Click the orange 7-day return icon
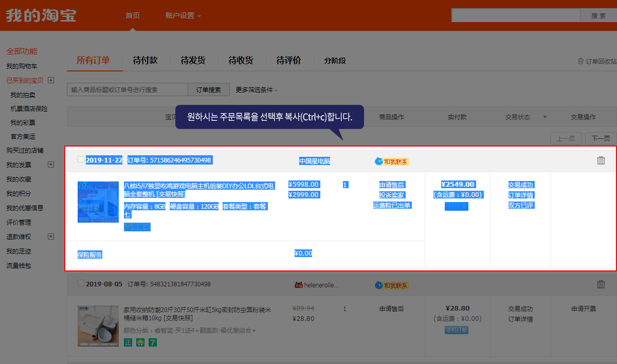This screenshot has height=364, width=617. click(x=153, y=342)
